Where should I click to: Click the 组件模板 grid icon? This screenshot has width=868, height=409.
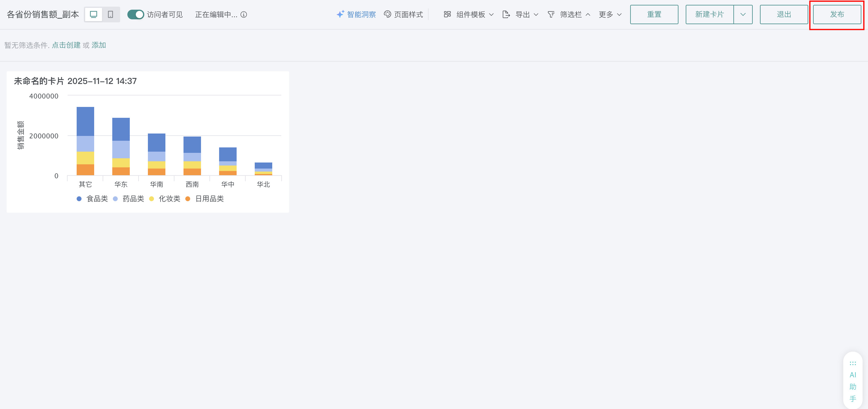[x=447, y=14]
